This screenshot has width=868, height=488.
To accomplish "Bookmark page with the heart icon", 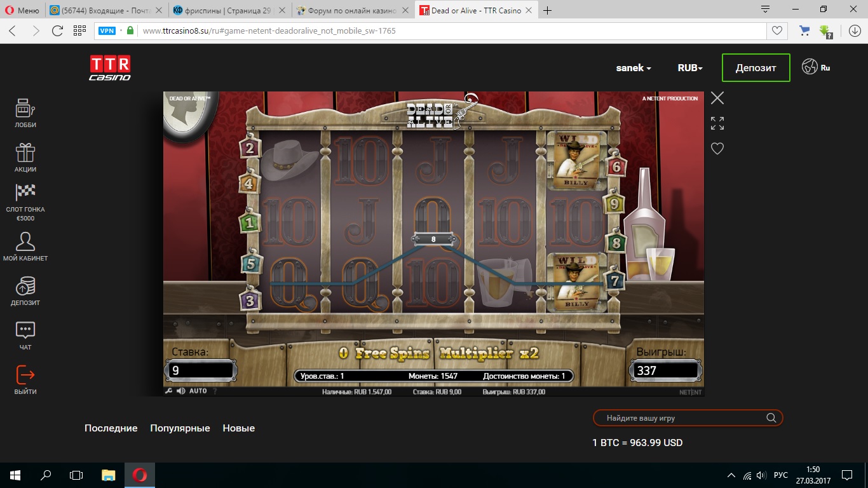I will (776, 30).
